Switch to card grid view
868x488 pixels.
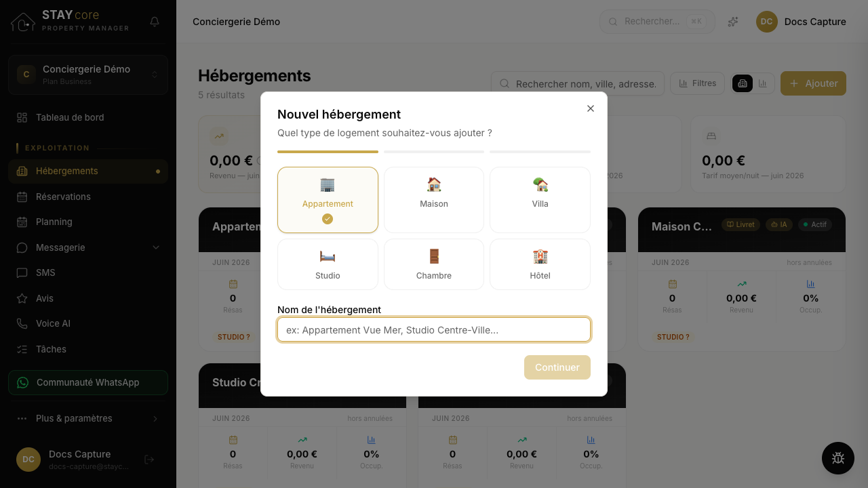tap(743, 83)
